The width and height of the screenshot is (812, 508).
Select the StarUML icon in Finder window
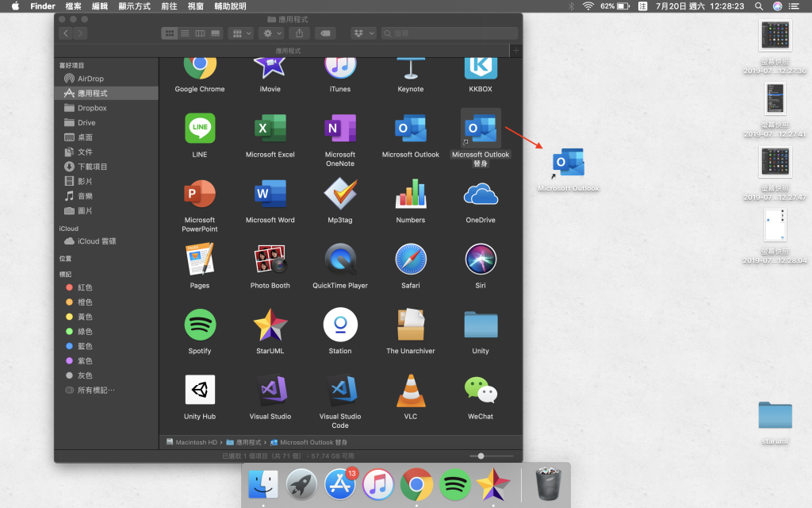pos(270,325)
